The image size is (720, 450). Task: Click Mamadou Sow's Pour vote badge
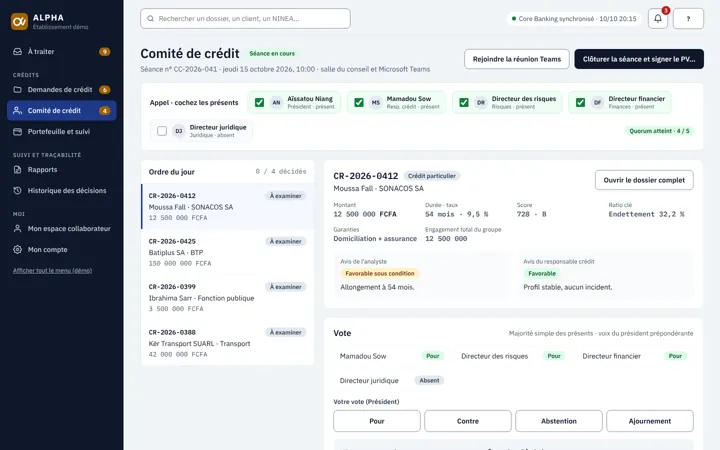tap(433, 356)
